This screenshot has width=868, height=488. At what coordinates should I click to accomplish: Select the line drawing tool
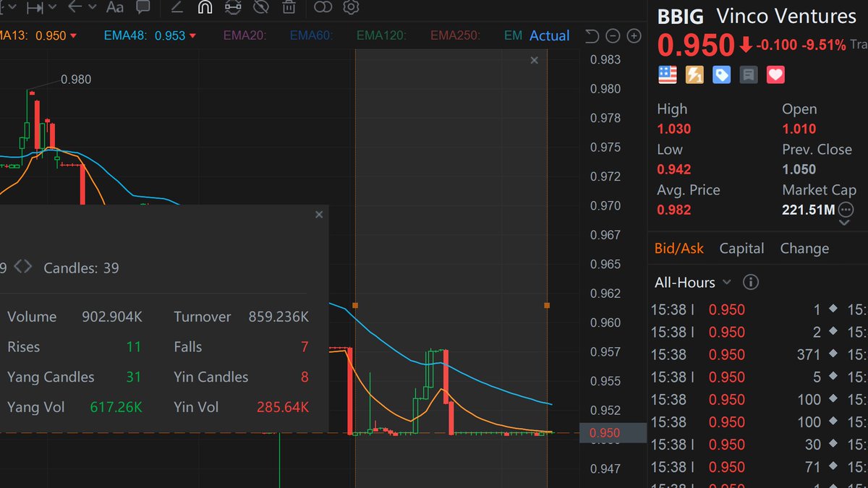(176, 7)
